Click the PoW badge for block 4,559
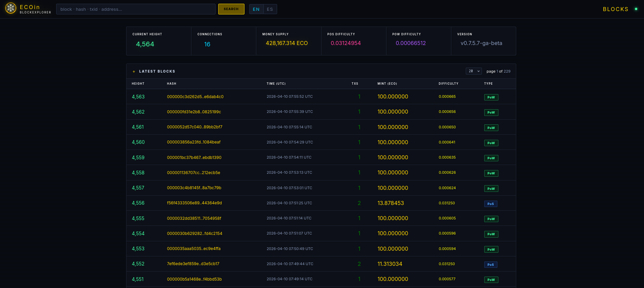Viewport: 644px width, 288px height. pos(491,158)
